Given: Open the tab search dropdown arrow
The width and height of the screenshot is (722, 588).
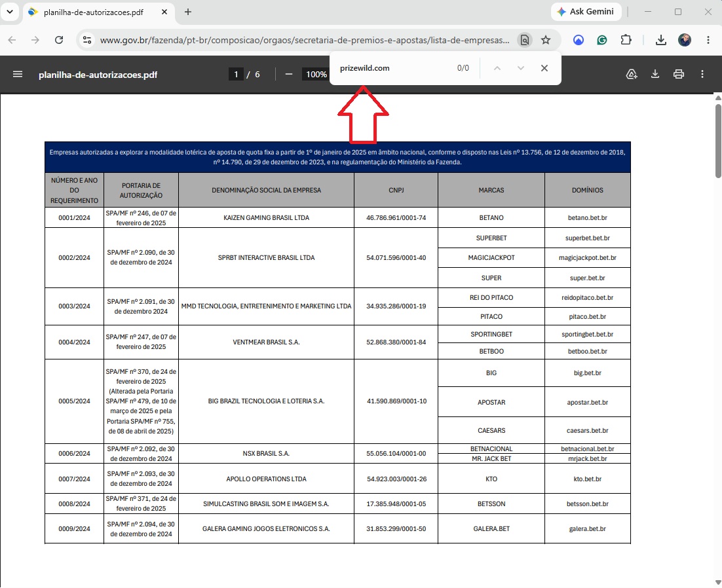Looking at the screenshot, I should click(10, 12).
